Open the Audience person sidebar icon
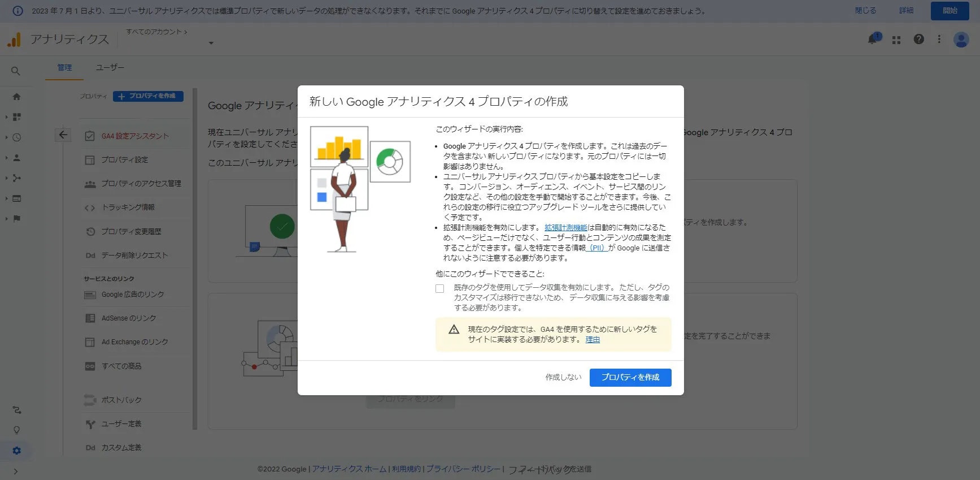This screenshot has width=980, height=480. click(x=16, y=158)
